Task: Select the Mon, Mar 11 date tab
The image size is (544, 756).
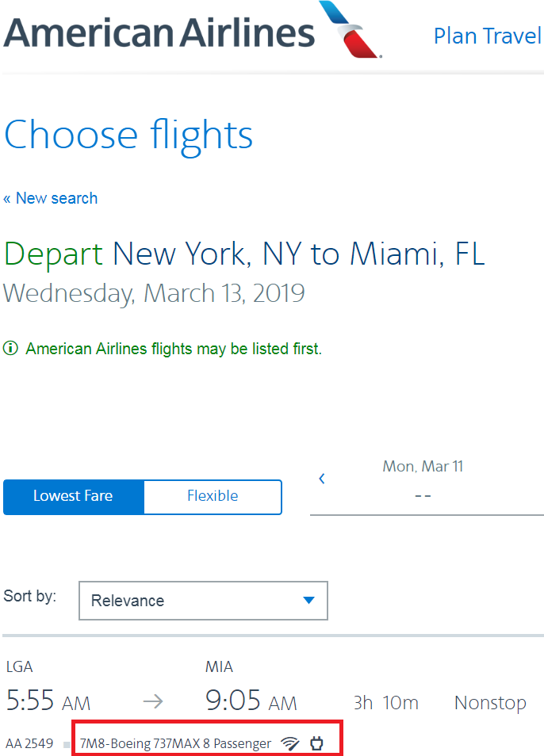Action: 423,481
